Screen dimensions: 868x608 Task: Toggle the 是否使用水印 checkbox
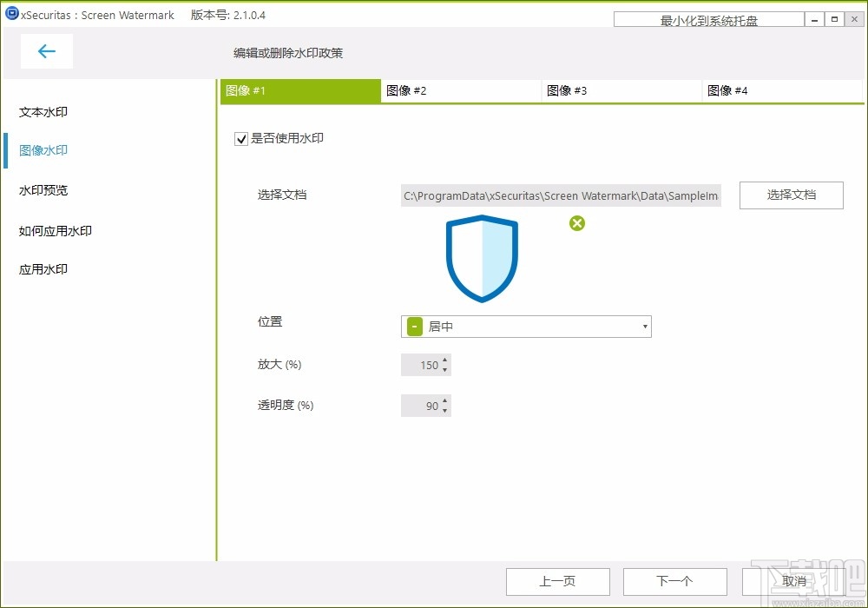(241, 139)
